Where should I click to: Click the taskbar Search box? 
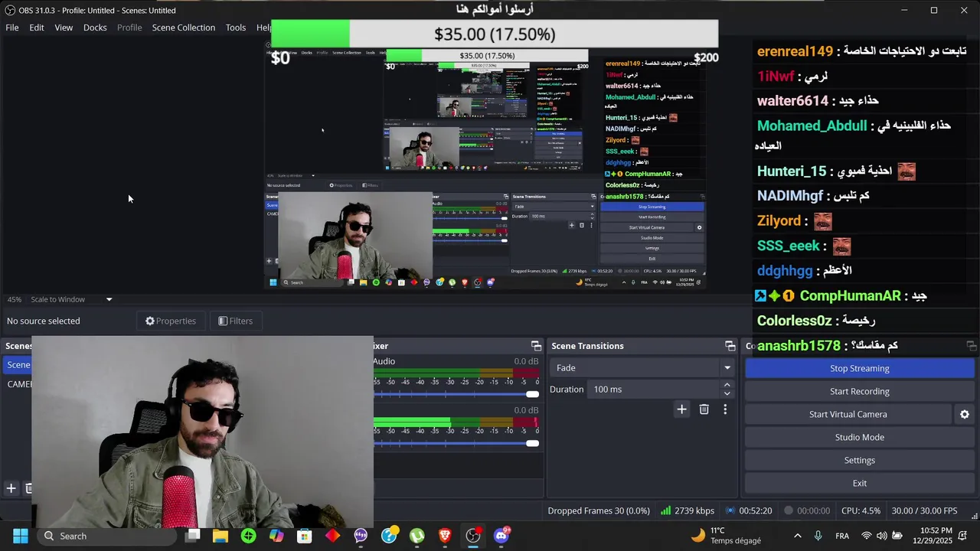(x=104, y=536)
